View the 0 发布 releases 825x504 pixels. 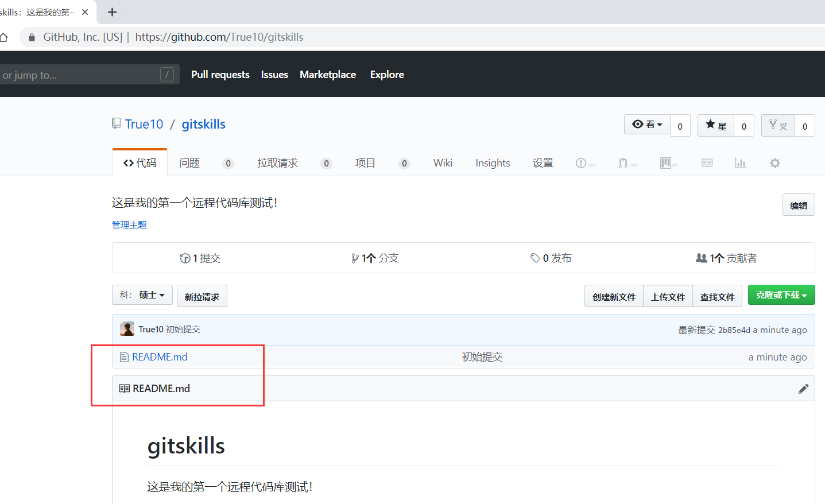(x=551, y=258)
